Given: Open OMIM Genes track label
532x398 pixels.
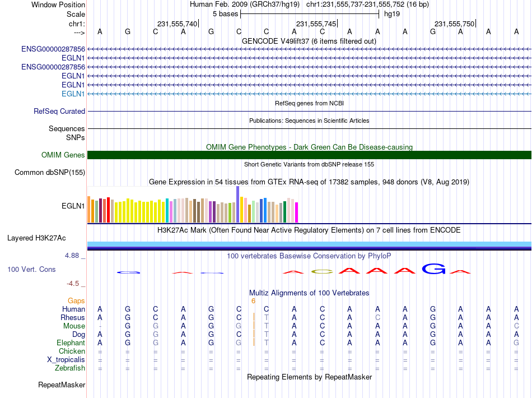Looking at the screenshot, I should coord(63,155).
